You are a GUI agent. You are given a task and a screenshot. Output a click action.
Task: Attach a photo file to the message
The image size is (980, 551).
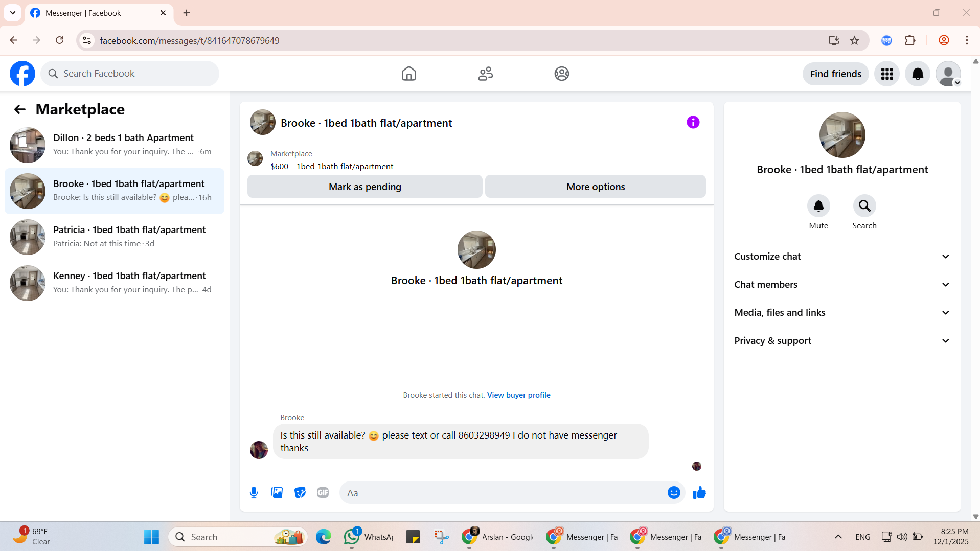pos(277,493)
